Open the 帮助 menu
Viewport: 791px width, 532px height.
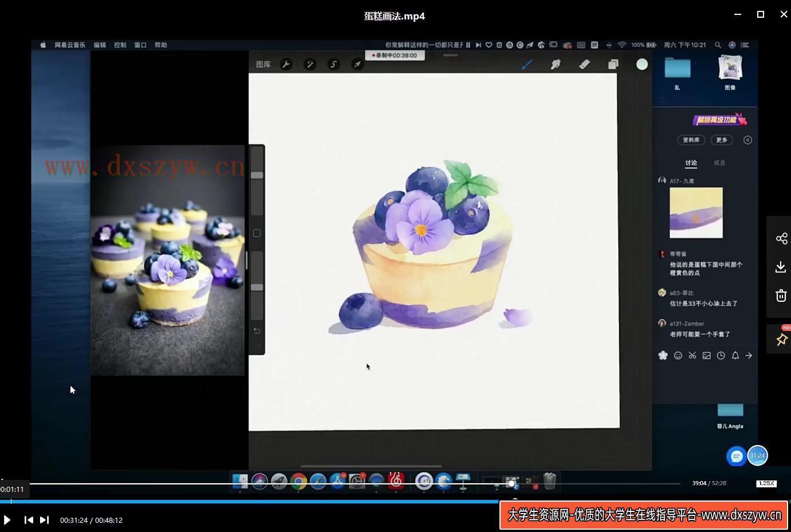pos(161,45)
